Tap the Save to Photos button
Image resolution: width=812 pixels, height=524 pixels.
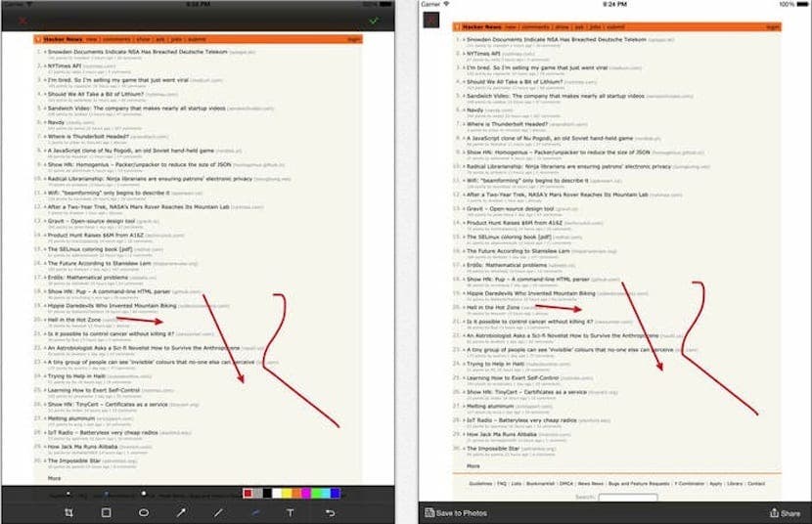click(456, 513)
